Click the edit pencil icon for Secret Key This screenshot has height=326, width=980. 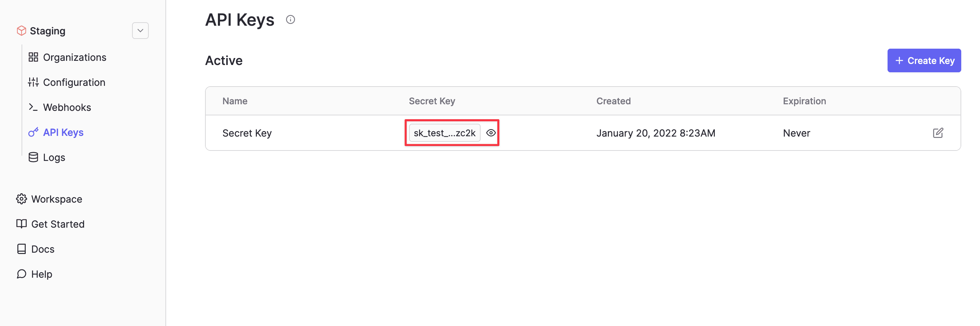click(x=938, y=133)
